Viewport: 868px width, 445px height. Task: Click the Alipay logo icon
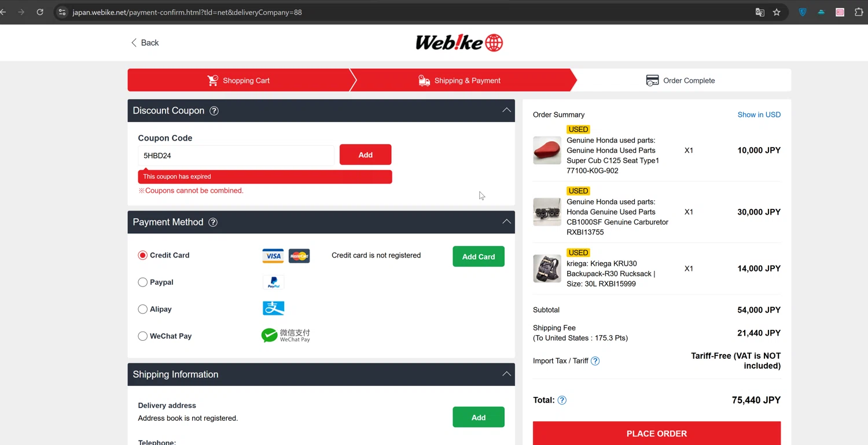[x=274, y=308]
